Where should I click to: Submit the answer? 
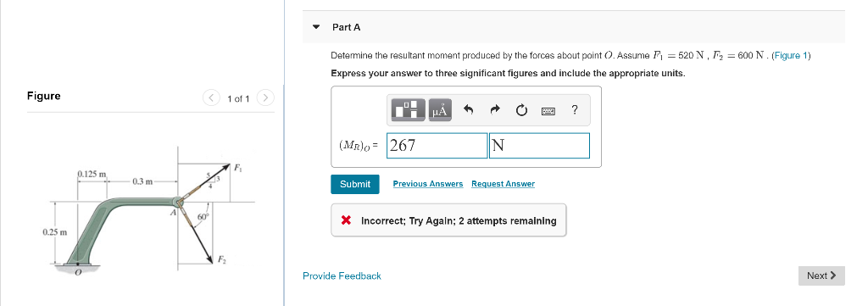click(x=355, y=184)
